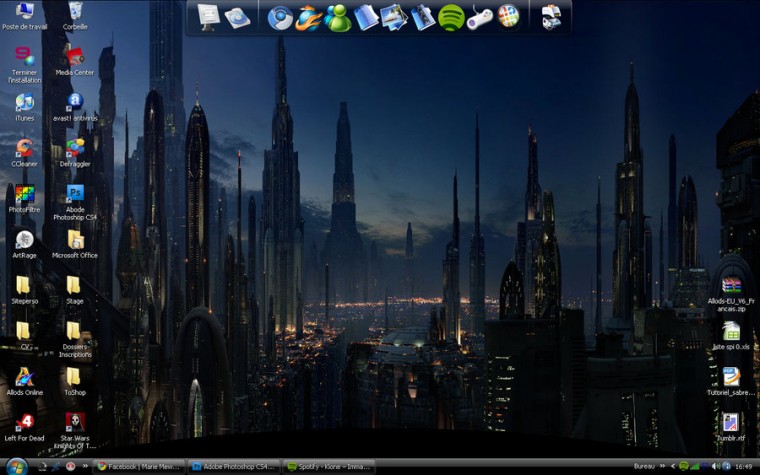Open the Microsoft Office folder
760x475 pixels.
(75, 244)
